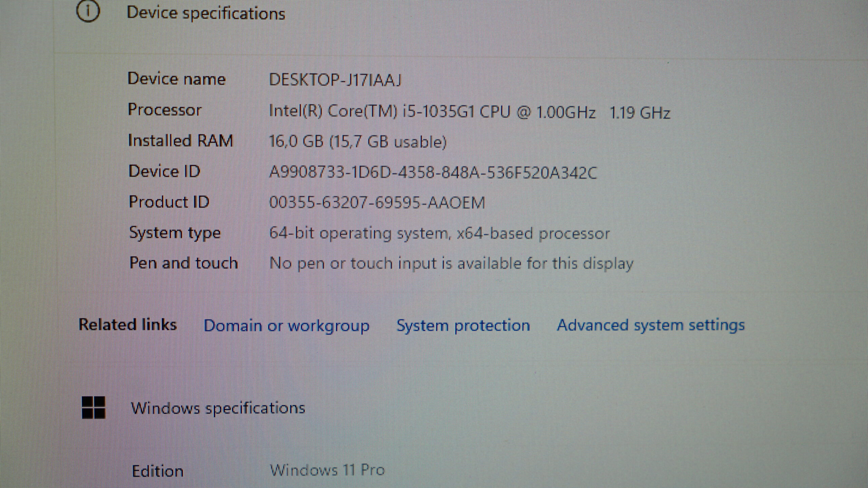Screen dimensions: 868x488
Task: Open Advanced system settings link
Action: click(651, 325)
